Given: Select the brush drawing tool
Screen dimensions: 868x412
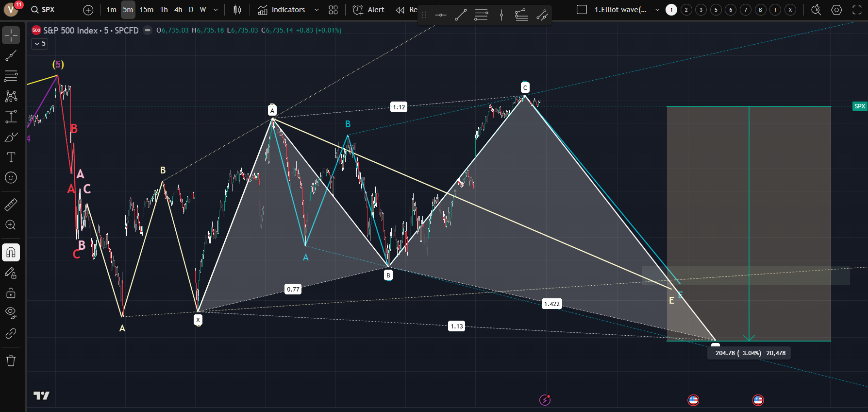Looking at the screenshot, I should pyautogui.click(x=11, y=137).
